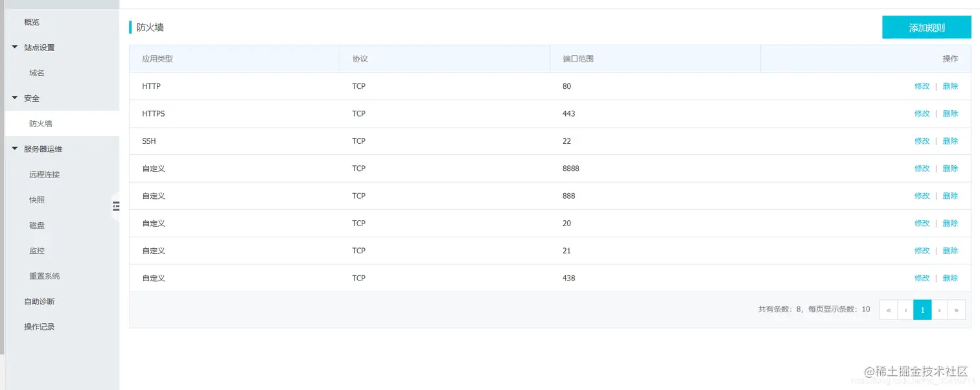This screenshot has height=390, width=980.
Task: Open 概览 in the sidebar
Action: 32,22
